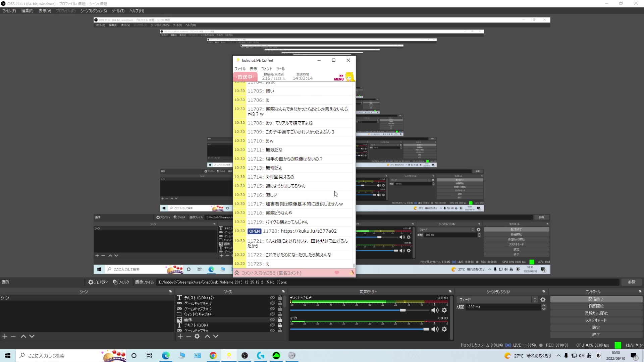Move selected source down with arrow icon
Screen dimensions: 644x362
point(216,336)
